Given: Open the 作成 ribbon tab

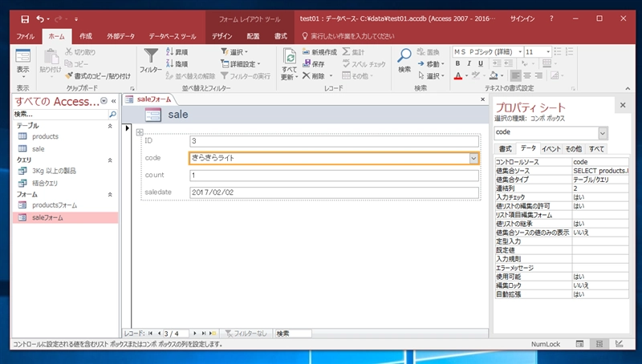Looking at the screenshot, I should 86,36.
